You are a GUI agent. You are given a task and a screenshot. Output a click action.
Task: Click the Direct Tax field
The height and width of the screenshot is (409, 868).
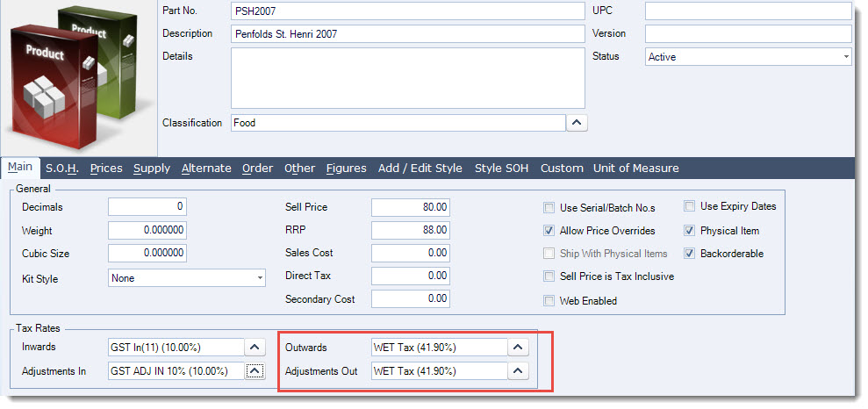click(411, 276)
